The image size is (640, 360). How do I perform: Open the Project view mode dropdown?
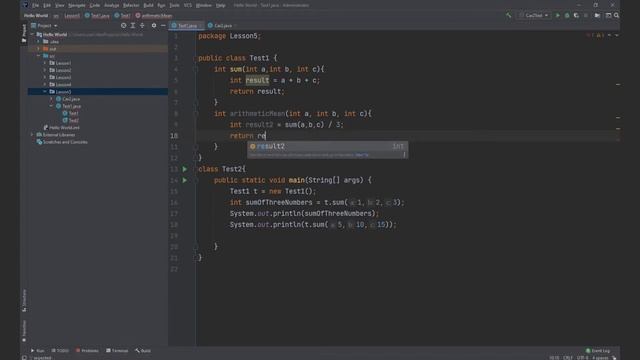pyautogui.click(x=44, y=25)
